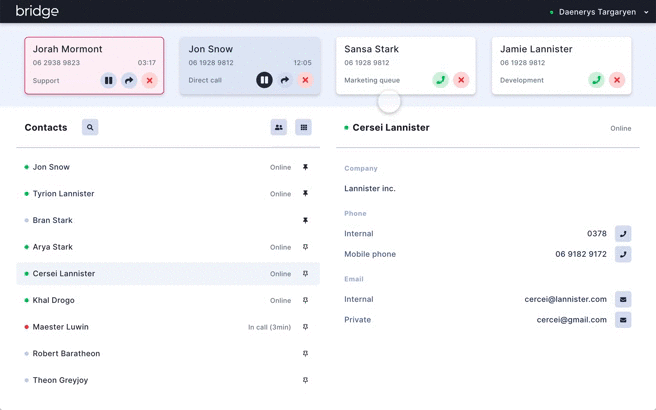Switch contacts to people group view
656x410 pixels.
[x=279, y=127]
